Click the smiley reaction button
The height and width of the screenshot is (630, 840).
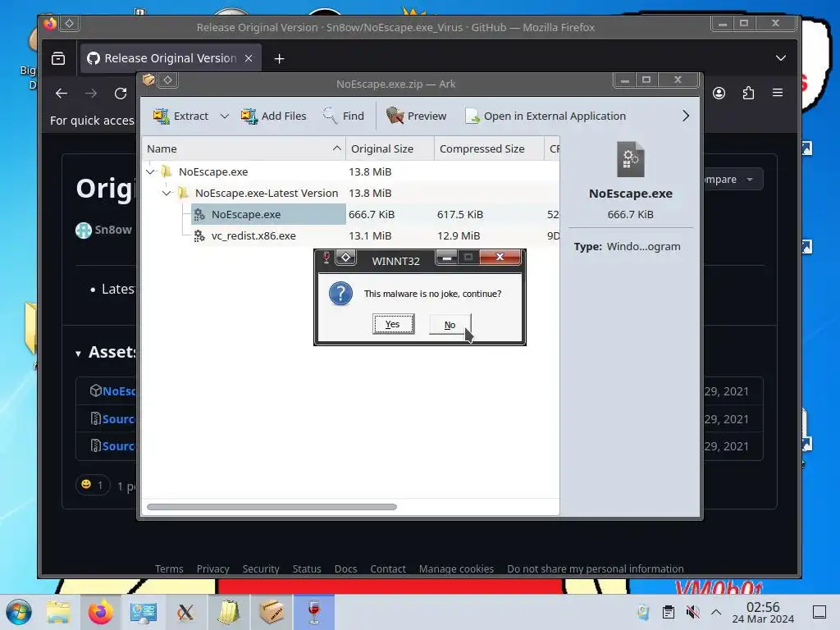[x=93, y=485]
